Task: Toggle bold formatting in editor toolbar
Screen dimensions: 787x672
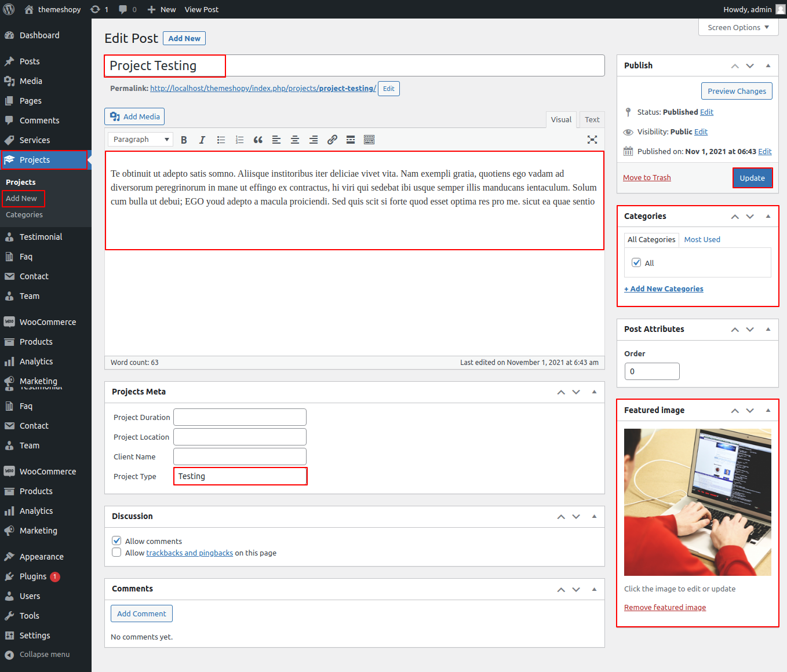Action: [184, 140]
